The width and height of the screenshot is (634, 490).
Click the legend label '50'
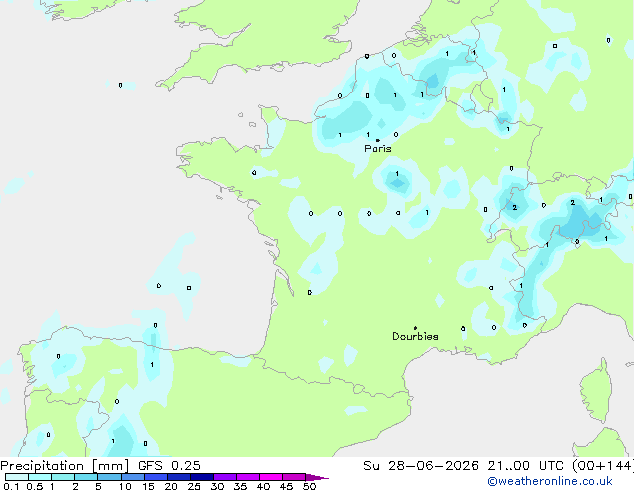[309, 486]
